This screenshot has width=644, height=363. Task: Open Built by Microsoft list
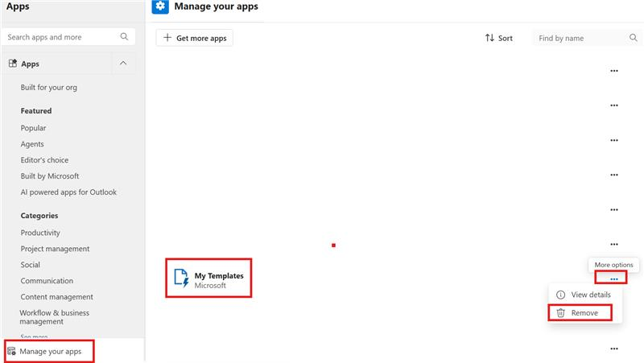click(x=50, y=176)
